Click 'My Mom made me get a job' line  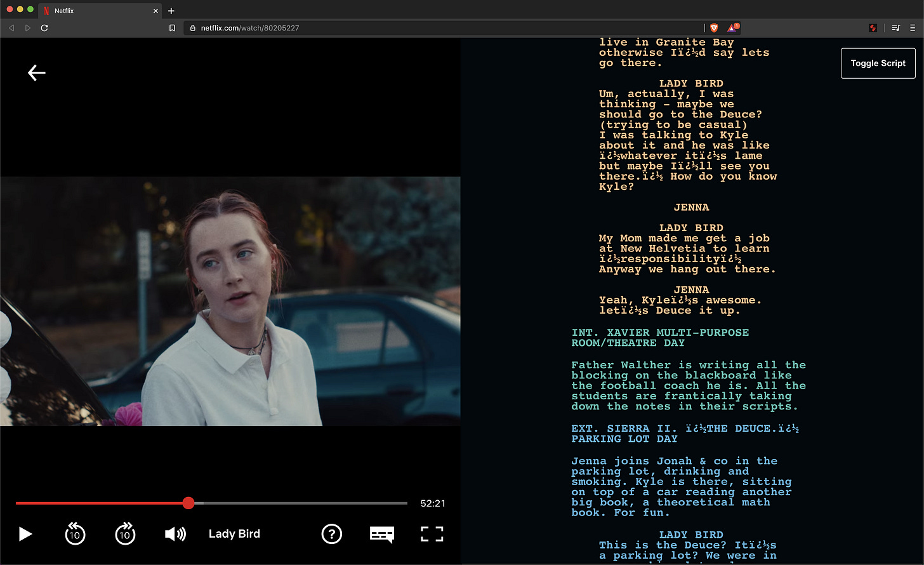[684, 239]
